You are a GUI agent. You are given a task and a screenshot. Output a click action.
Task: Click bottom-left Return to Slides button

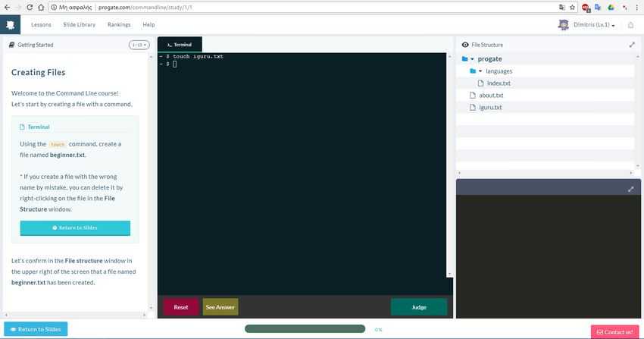[x=36, y=329]
